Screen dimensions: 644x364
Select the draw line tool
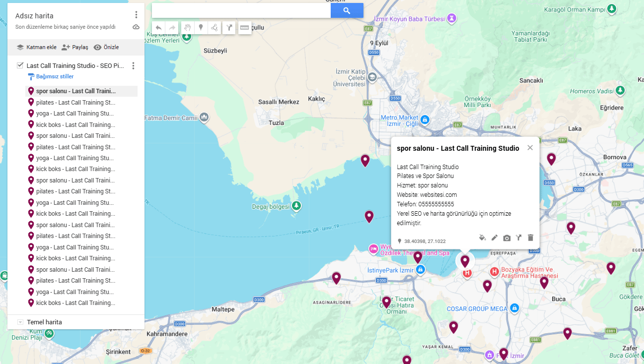click(x=215, y=28)
